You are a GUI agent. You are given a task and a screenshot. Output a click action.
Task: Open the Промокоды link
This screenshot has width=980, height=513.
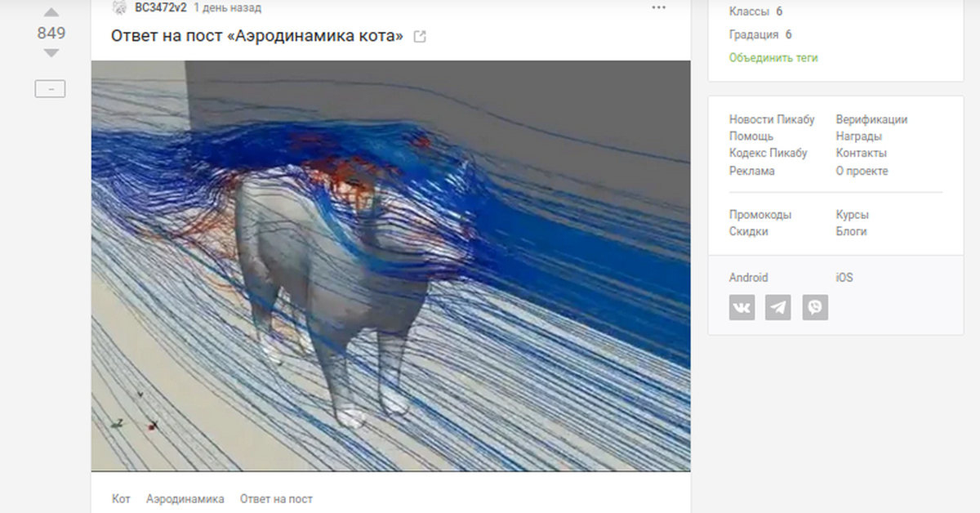tap(760, 215)
